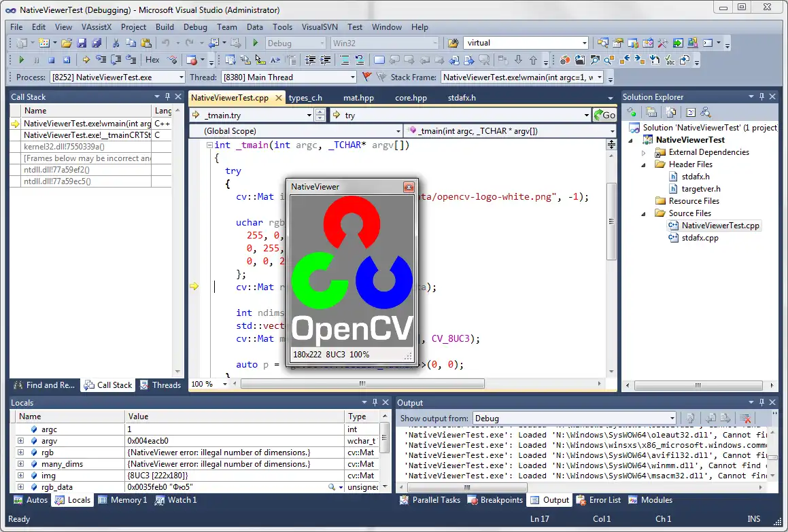Click the Comment Out selection icon
The height and width of the screenshot is (532, 788).
pyautogui.click(x=345, y=60)
